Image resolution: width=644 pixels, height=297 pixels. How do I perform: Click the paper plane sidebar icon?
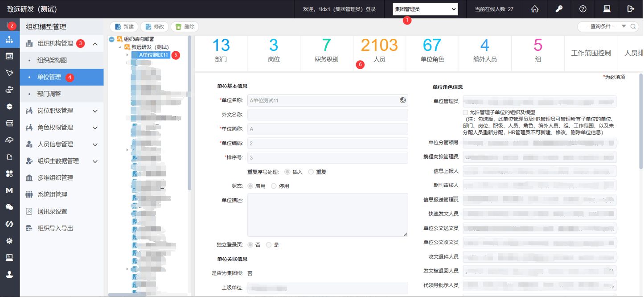pyautogui.click(x=9, y=73)
